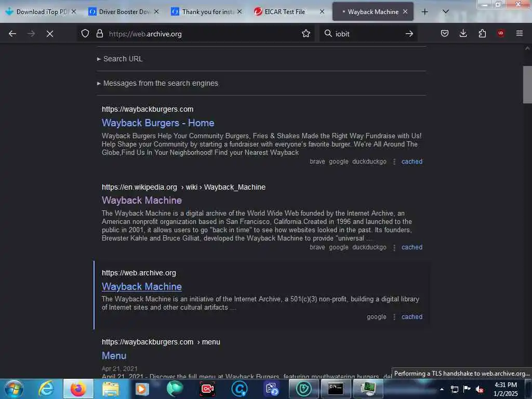This screenshot has height=399, width=532.
Task: Click the iobit search box
Action: tap(368, 34)
